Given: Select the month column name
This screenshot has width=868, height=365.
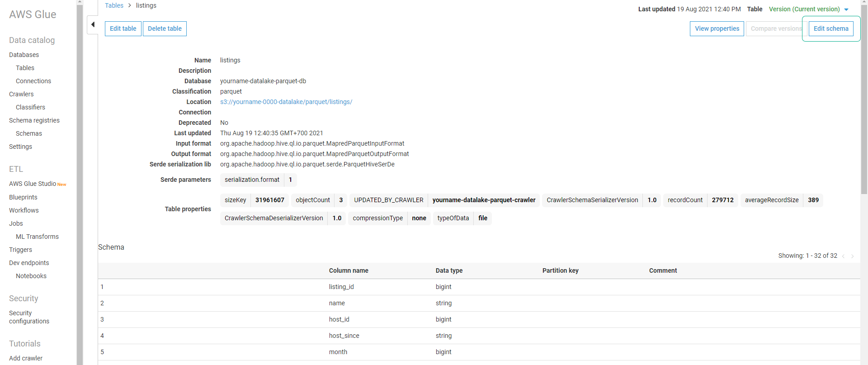Looking at the screenshot, I should tap(338, 352).
